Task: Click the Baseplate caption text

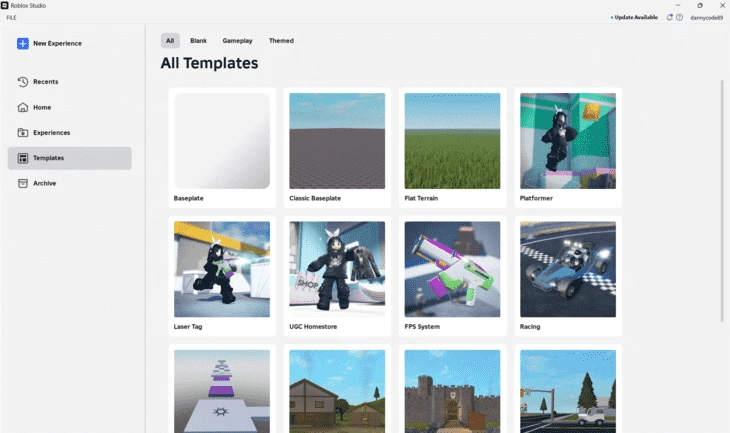Action: click(x=189, y=198)
